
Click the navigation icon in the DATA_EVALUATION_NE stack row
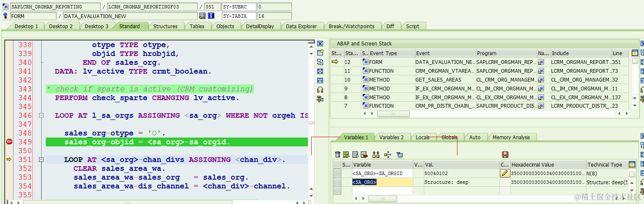[541, 62]
